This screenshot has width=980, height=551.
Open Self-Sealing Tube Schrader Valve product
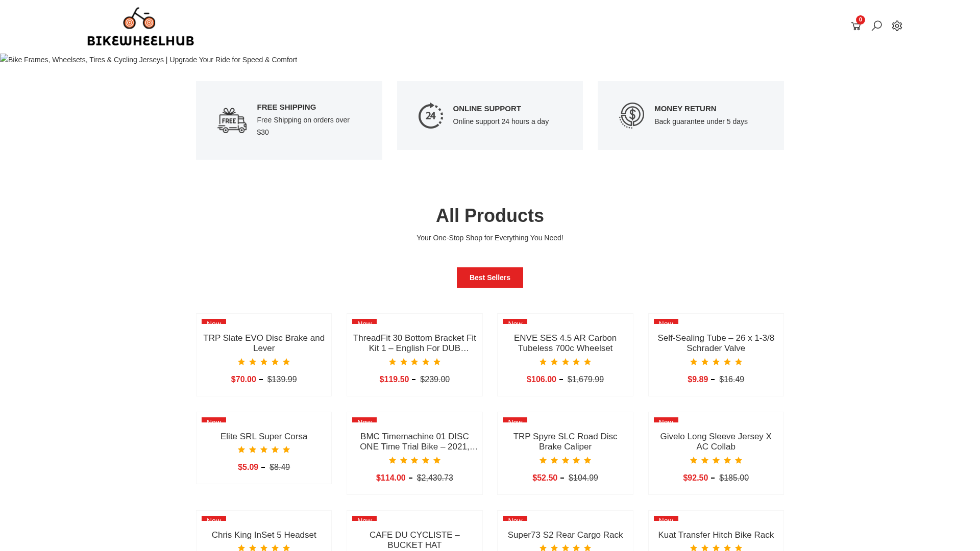pos(716,343)
